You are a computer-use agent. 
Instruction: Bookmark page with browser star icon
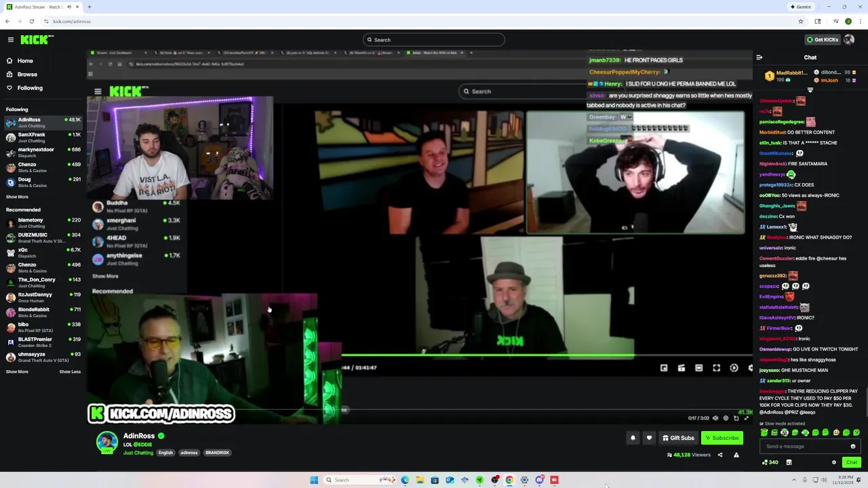(801, 21)
